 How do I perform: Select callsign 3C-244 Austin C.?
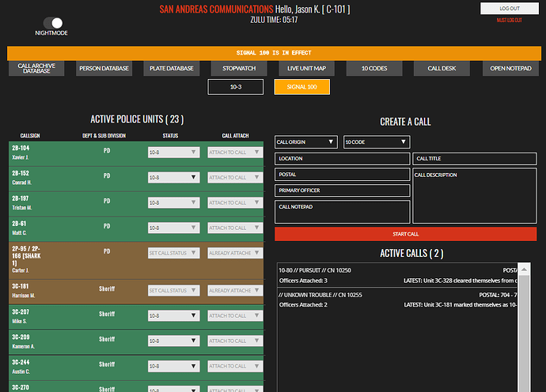[x=21, y=366]
